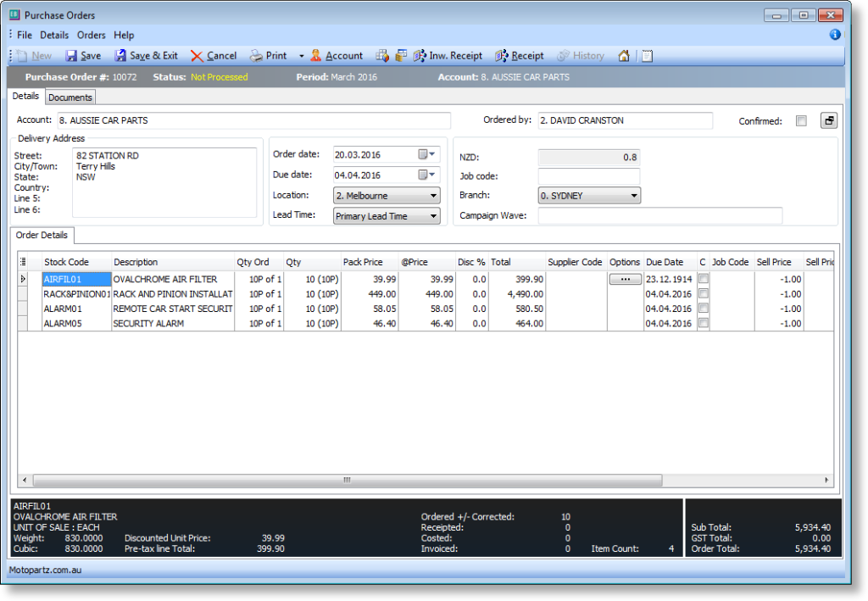
Task: Expand the Branch dropdown showing SYDNEY
Action: 634,196
